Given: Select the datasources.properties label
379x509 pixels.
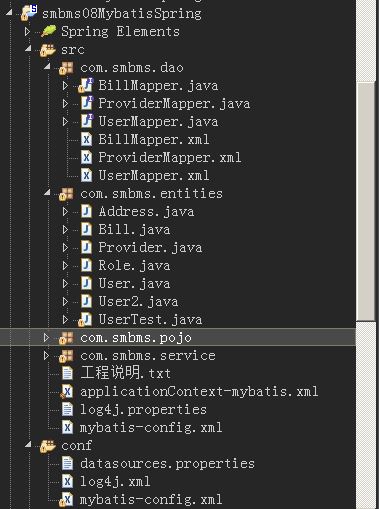Looking at the screenshot, I should tap(167, 464).
